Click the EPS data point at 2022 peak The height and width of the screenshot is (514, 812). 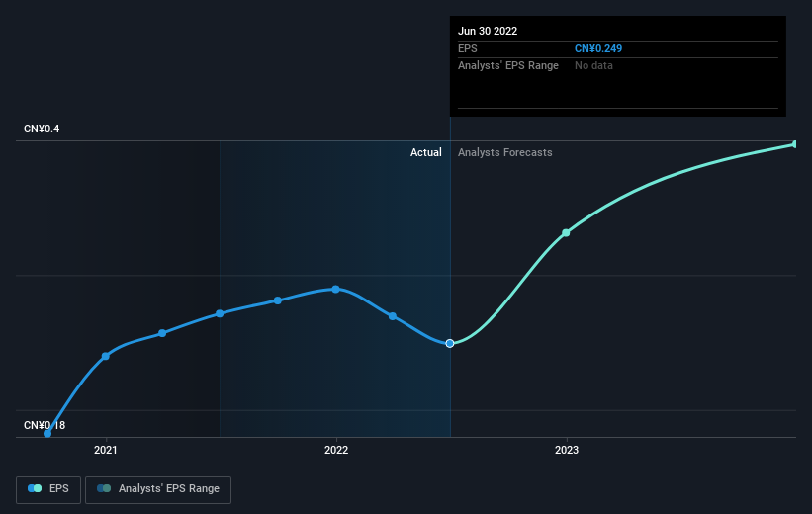tap(335, 290)
